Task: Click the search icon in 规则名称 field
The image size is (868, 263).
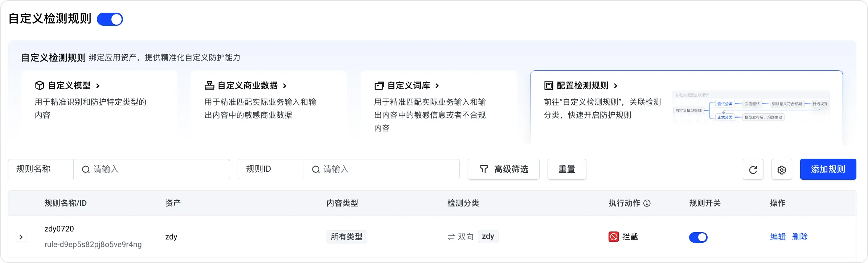Action: coord(86,170)
